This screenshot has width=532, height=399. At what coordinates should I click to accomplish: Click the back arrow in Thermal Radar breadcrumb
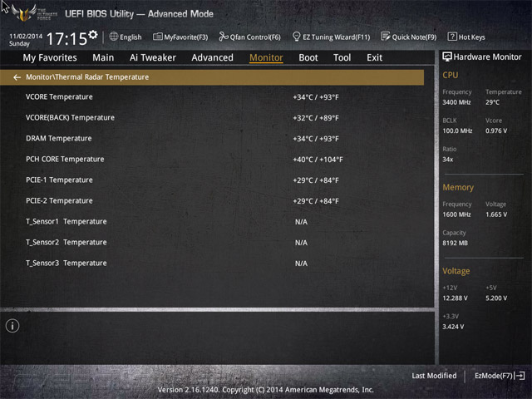[17, 77]
